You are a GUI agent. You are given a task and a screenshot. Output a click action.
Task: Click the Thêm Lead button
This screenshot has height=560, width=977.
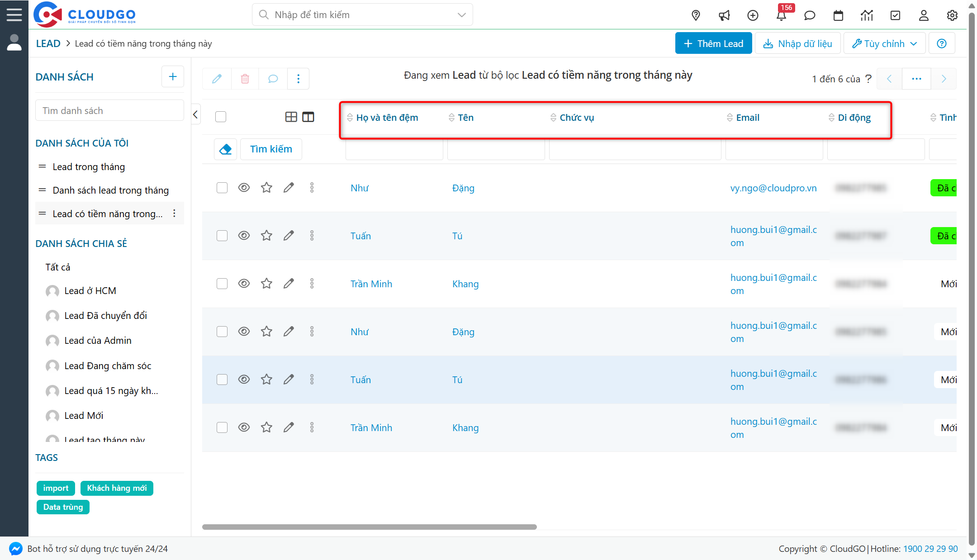(x=713, y=43)
